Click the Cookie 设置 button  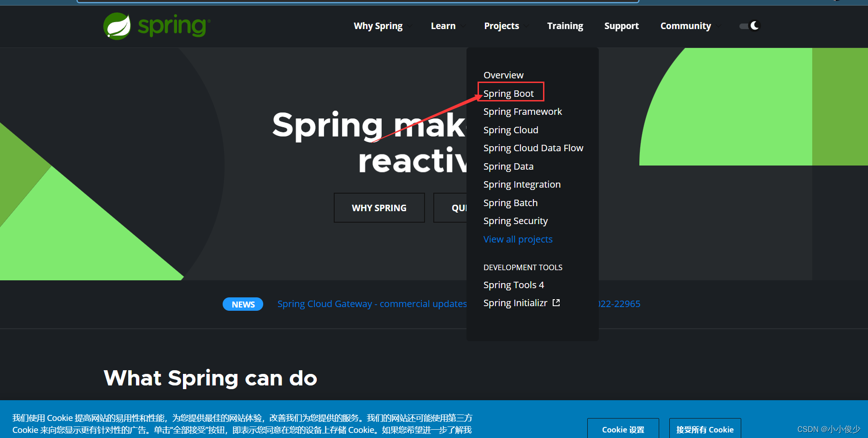coord(623,429)
